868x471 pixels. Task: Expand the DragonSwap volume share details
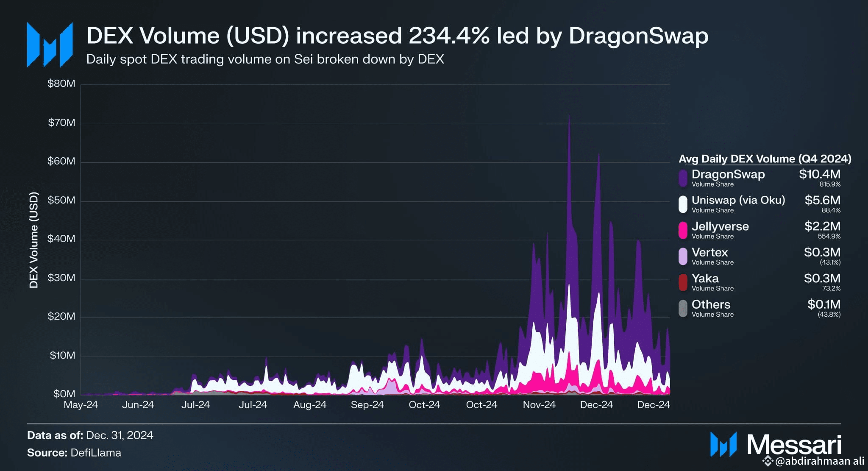coord(713,184)
